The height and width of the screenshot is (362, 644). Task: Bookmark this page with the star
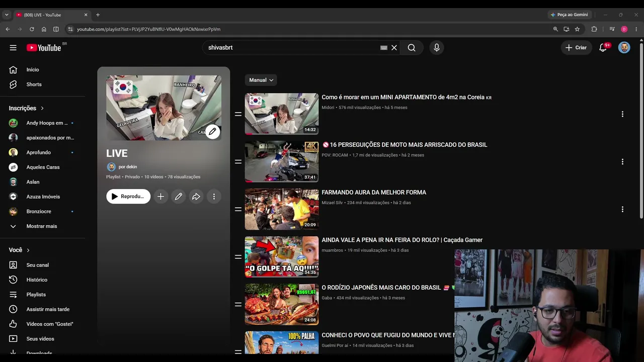click(x=577, y=29)
